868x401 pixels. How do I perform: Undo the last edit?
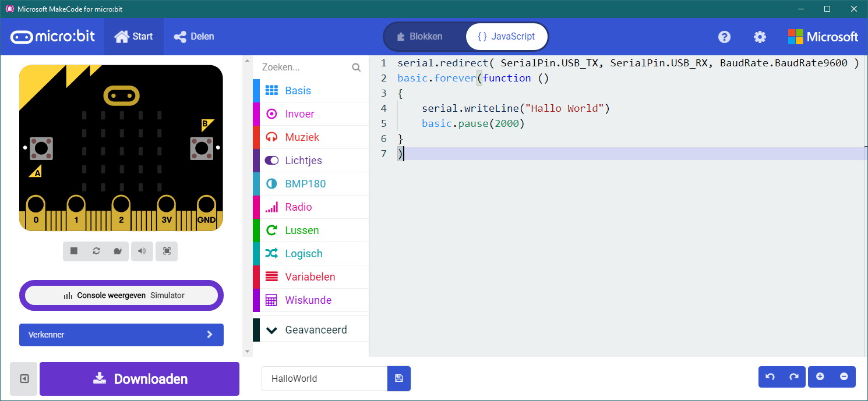coord(770,377)
